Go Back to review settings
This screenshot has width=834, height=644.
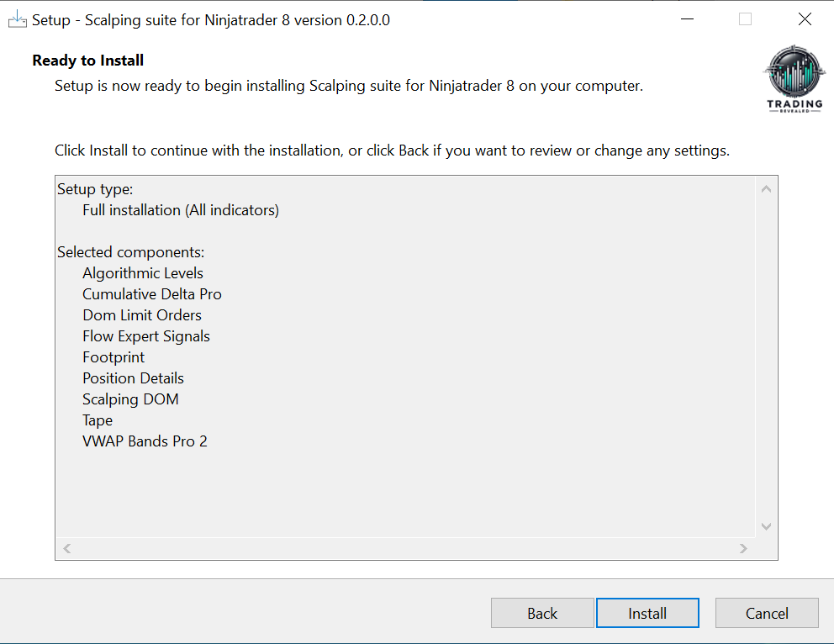coord(542,613)
